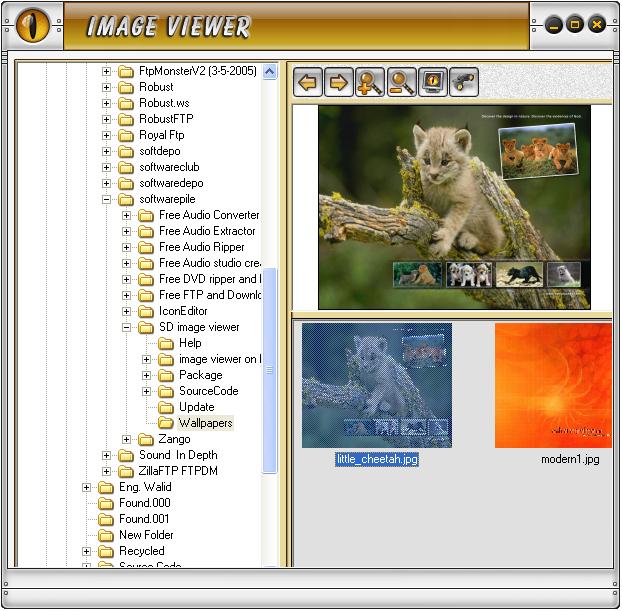Click the folder tree scroll-up arrow

click(270, 72)
